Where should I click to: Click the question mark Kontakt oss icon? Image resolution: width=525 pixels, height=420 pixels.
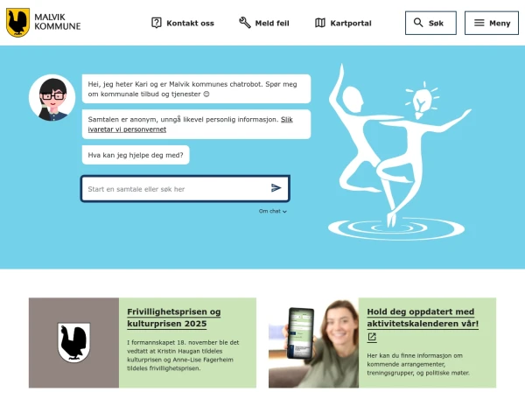pos(157,23)
